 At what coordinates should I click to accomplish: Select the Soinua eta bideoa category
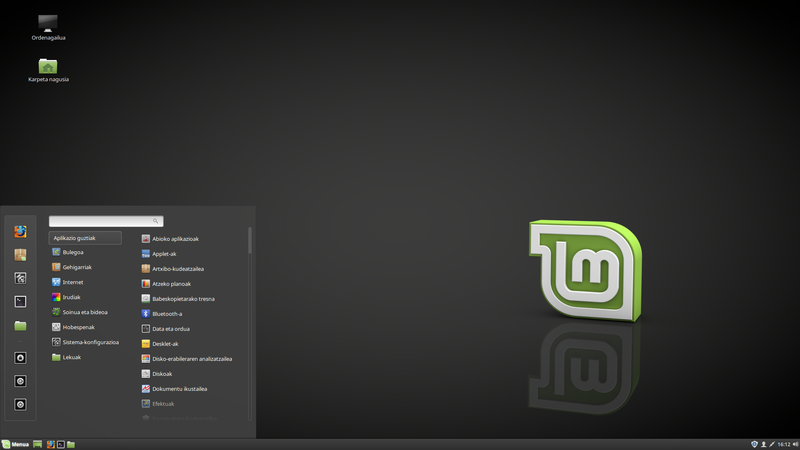[85, 312]
